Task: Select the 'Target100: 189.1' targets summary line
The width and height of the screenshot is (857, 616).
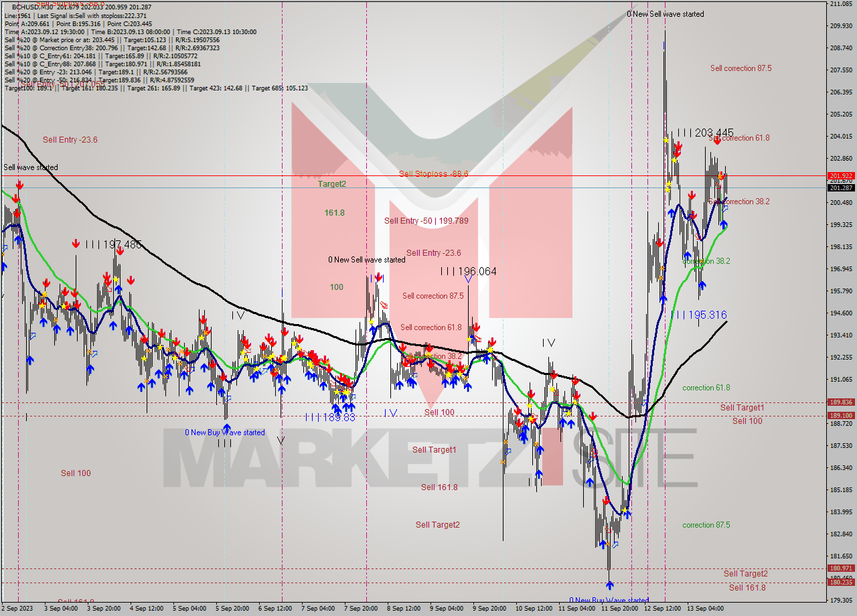Action: click(156, 88)
